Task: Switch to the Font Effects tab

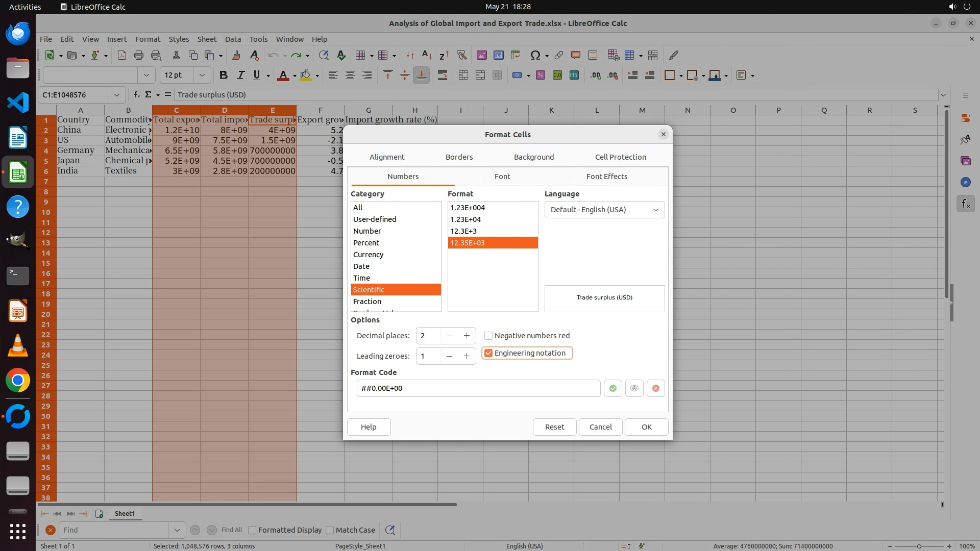Action: 606,177
